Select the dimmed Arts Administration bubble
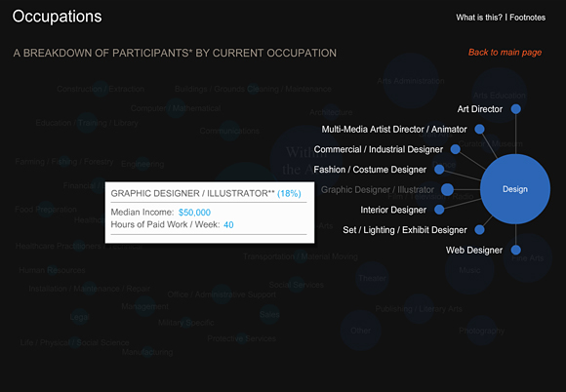This screenshot has height=392, width=566. click(411, 81)
